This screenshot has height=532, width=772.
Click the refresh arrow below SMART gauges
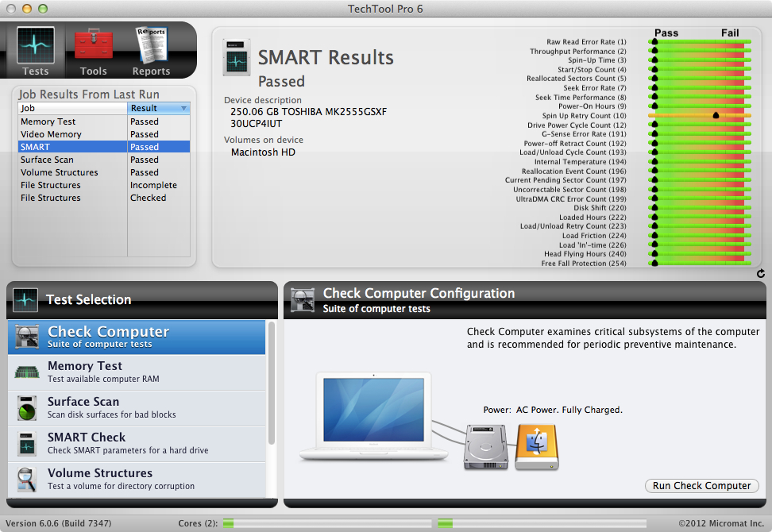click(x=761, y=274)
